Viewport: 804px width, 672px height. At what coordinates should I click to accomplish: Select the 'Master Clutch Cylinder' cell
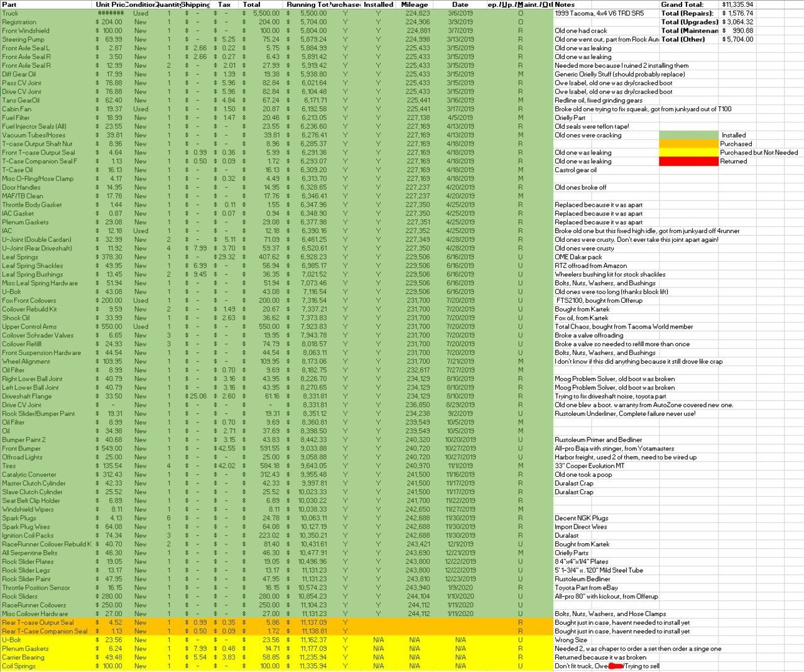pos(47,484)
